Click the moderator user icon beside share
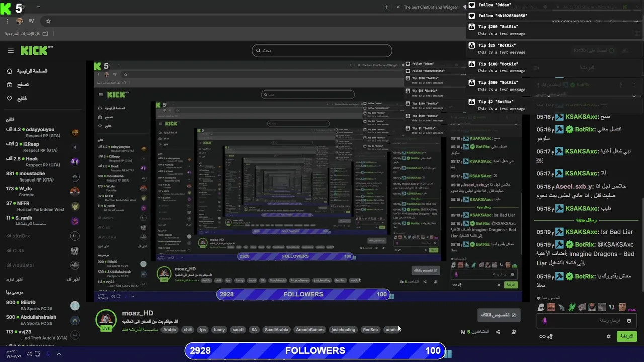The width and height of the screenshot is (644, 362). tap(514, 332)
